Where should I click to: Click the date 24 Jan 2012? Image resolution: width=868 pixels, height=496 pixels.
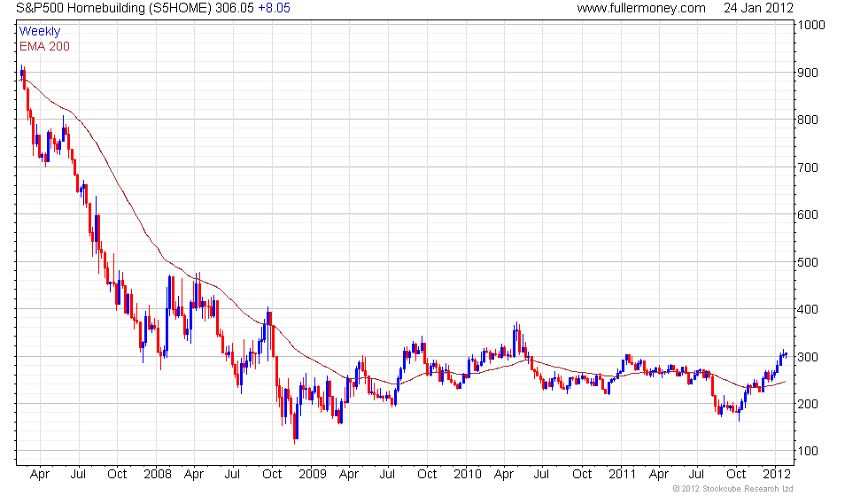pos(758,8)
